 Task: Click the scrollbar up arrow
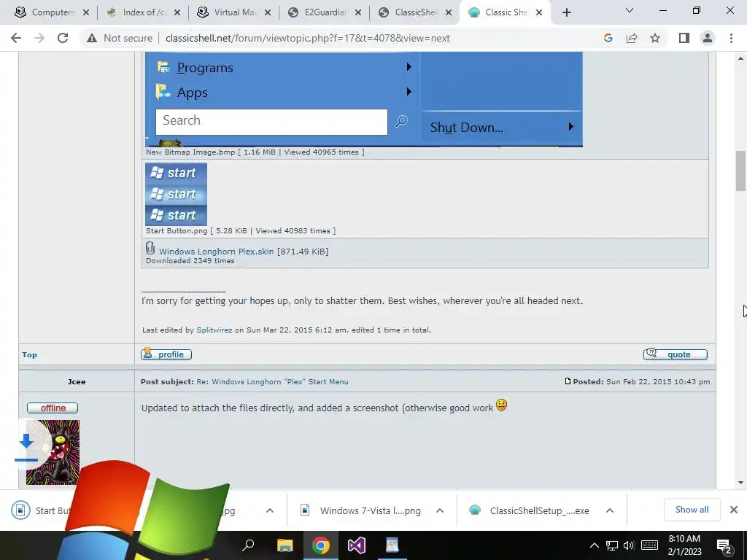pos(740,58)
